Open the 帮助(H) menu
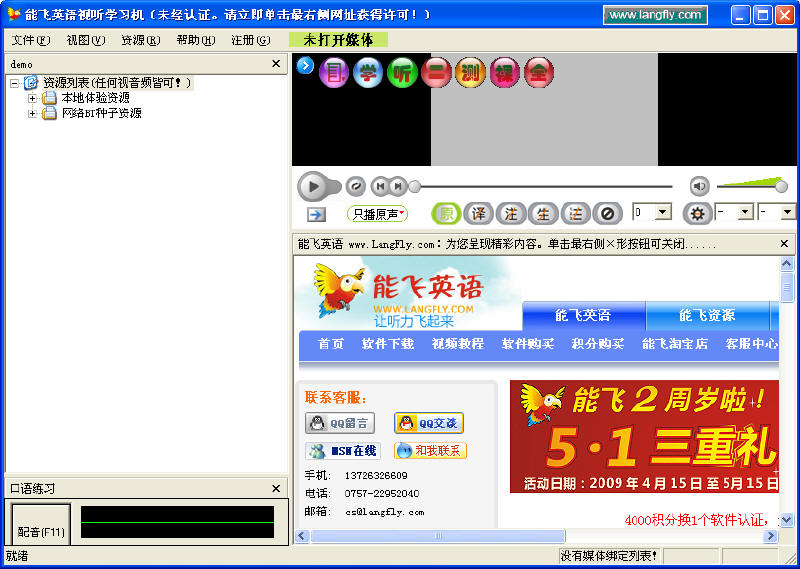Screen dimensions: 800x569 click(196, 40)
